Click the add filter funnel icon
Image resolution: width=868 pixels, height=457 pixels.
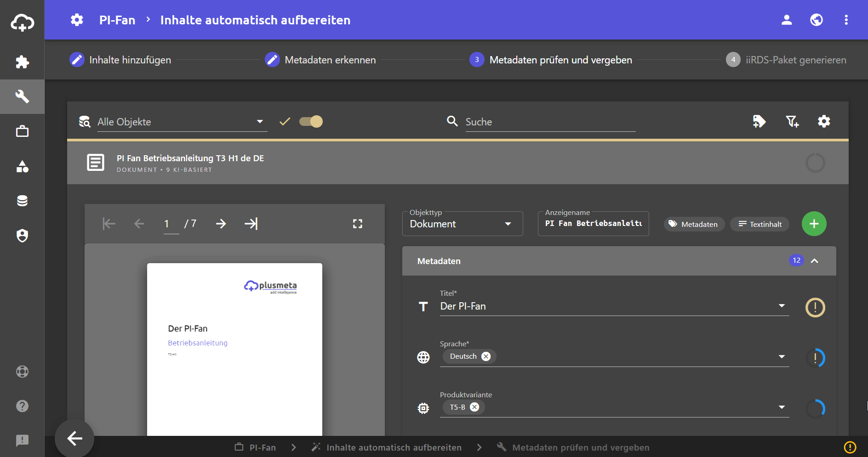(x=792, y=121)
